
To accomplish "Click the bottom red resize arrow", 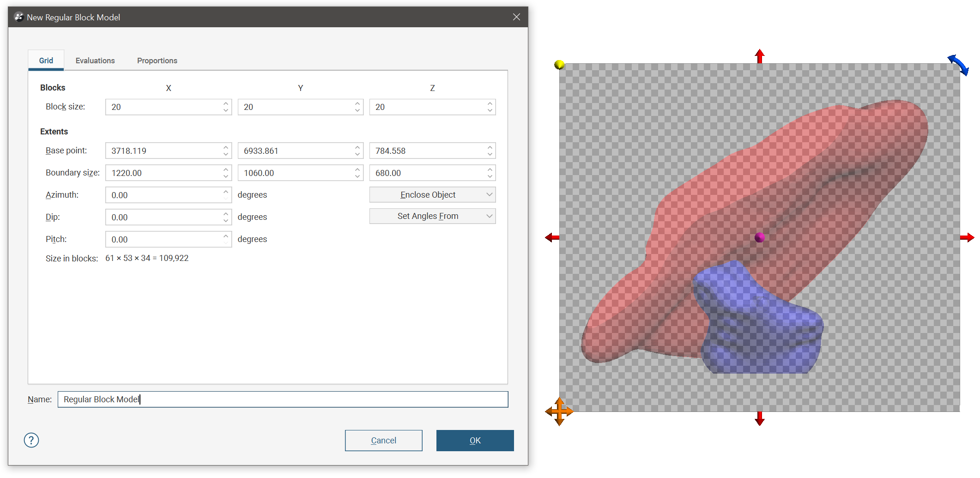I will tap(760, 418).
